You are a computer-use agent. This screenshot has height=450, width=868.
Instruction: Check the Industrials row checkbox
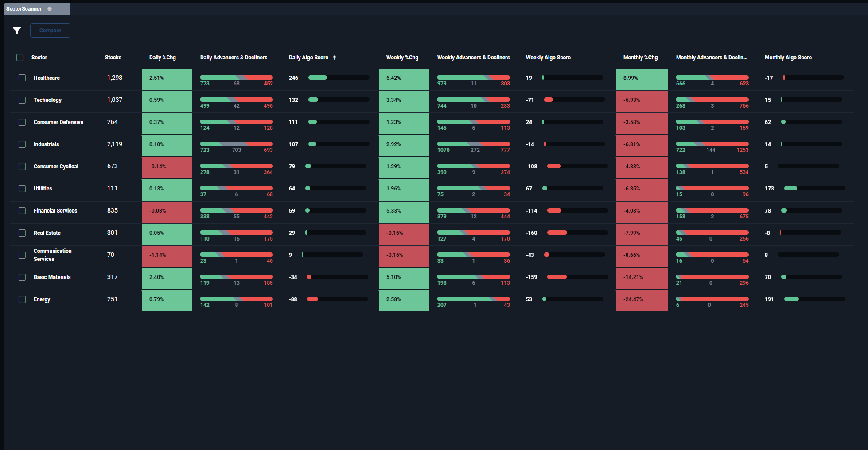(22, 144)
